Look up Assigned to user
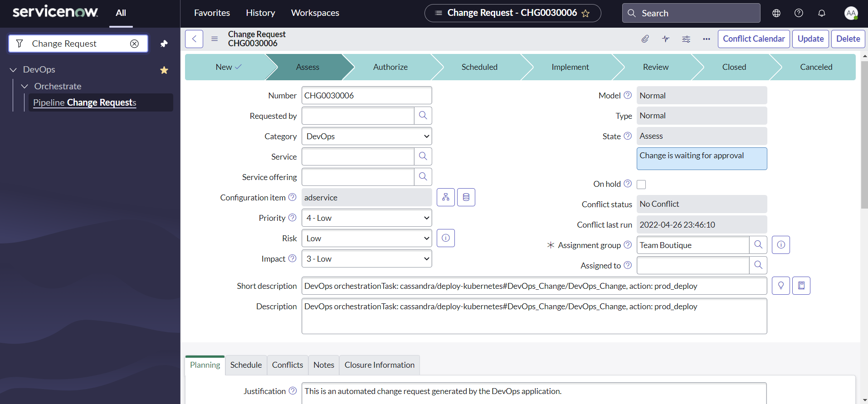This screenshot has width=868, height=404. point(758,265)
